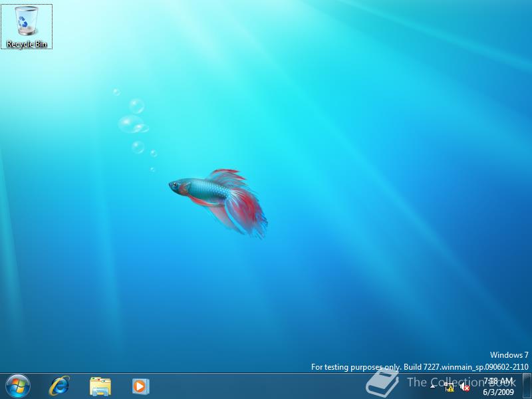Click the muted volume speaker icon

(464, 386)
